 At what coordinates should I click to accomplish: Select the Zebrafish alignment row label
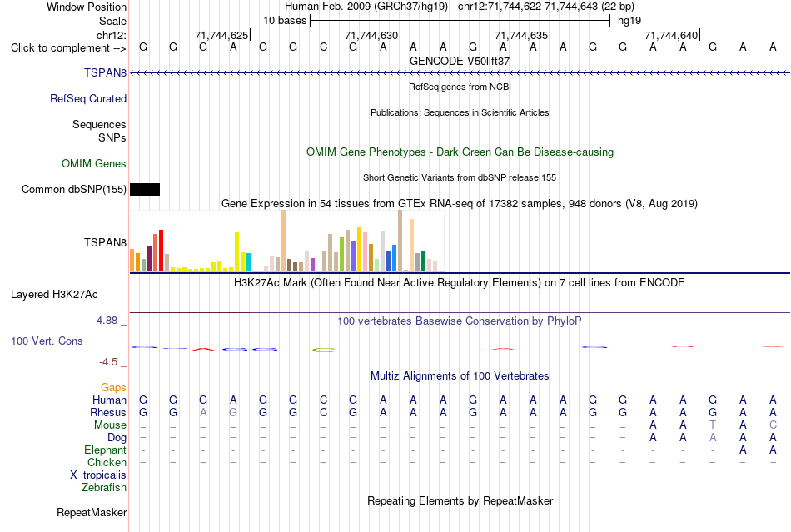104,488
